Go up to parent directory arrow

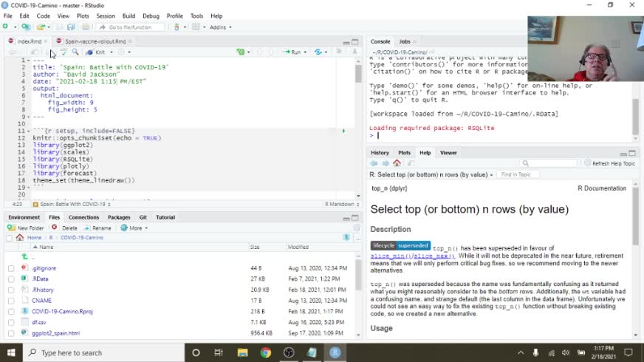pos(24,257)
